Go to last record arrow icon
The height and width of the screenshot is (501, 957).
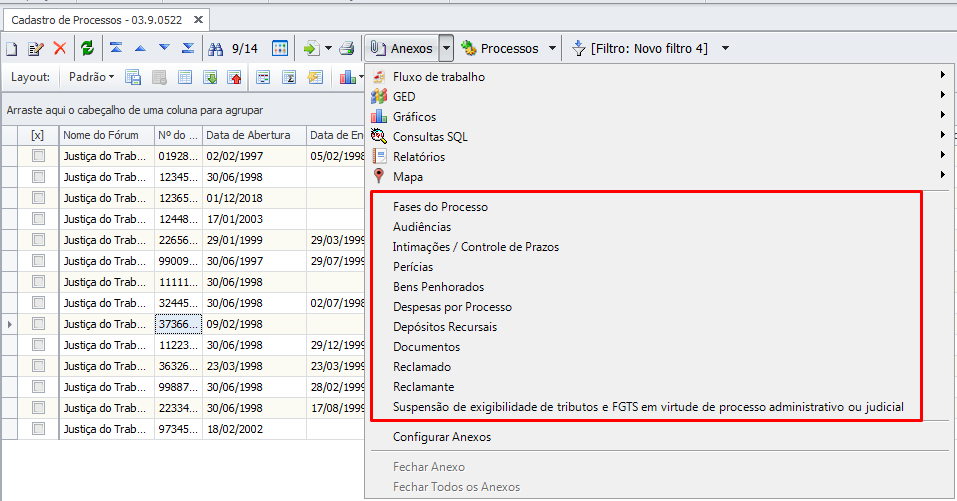point(188,48)
